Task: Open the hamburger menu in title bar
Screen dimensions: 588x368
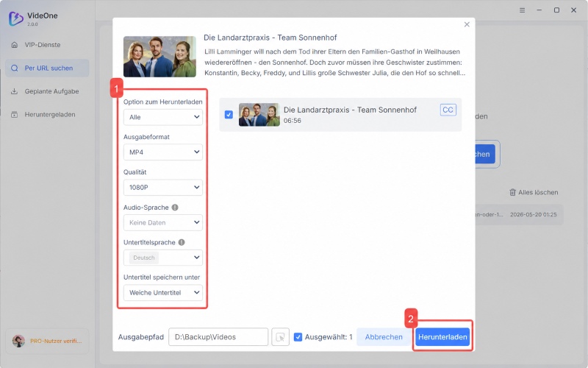Action: pos(522,10)
